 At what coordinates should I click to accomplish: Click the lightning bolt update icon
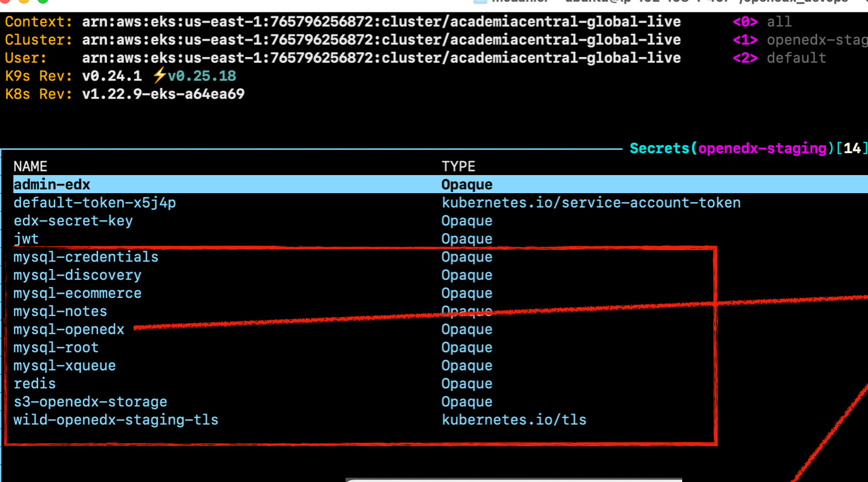[x=159, y=76]
